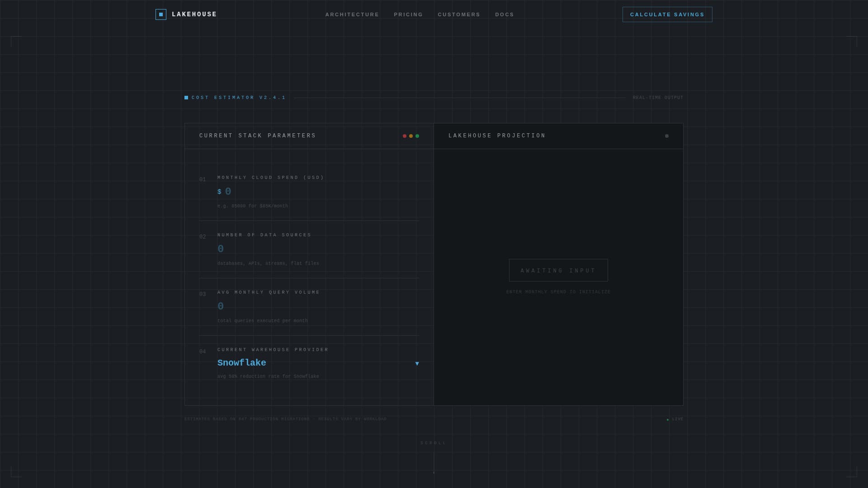Click the step number 01 label
Screen dimensions: 868x488
pos(203,179)
